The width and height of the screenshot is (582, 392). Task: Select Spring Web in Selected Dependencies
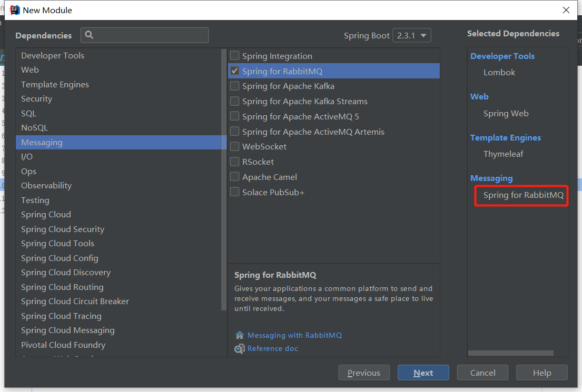[x=506, y=114]
